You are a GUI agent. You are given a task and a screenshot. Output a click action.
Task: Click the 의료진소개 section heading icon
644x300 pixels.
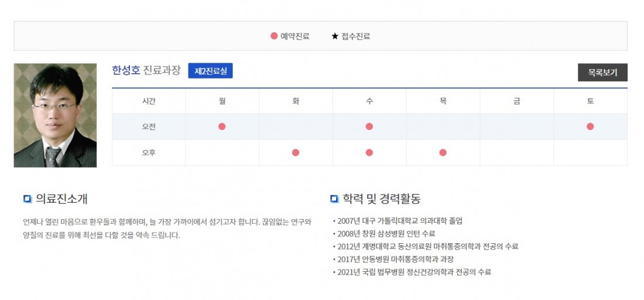pos(27,199)
